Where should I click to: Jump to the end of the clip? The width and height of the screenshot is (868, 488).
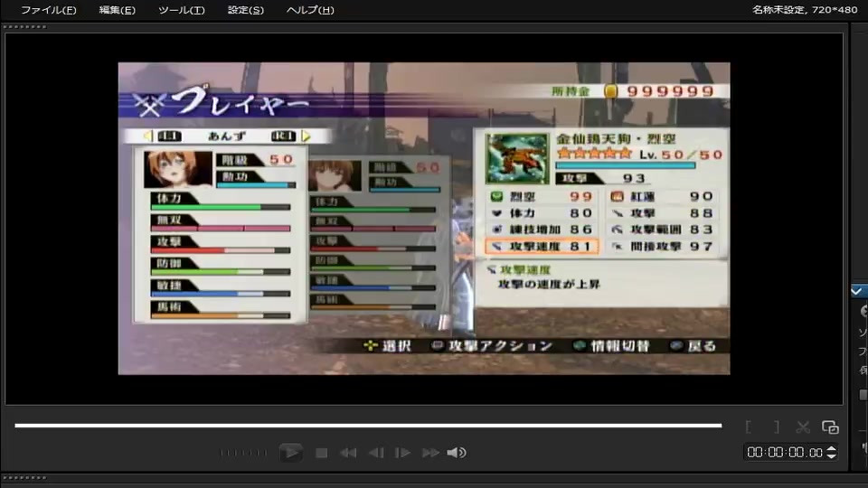click(x=430, y=453)
